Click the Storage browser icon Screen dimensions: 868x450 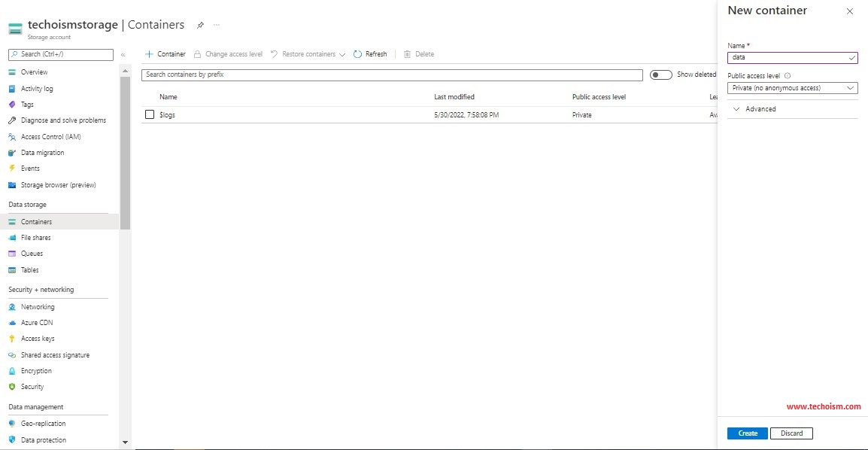coord(12,185)
